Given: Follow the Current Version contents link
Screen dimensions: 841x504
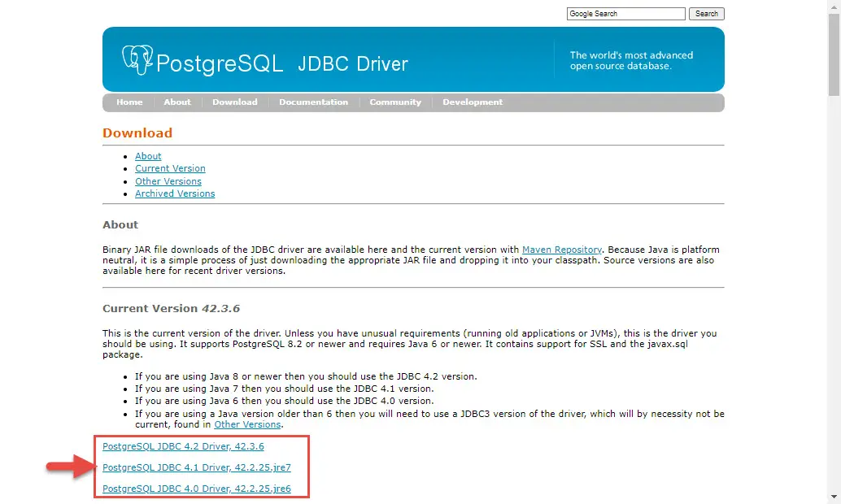Looking at the screenshot, I should 170,168.
